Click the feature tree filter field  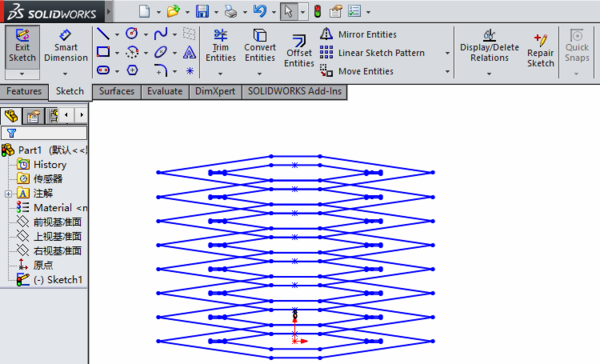point(44,133)
